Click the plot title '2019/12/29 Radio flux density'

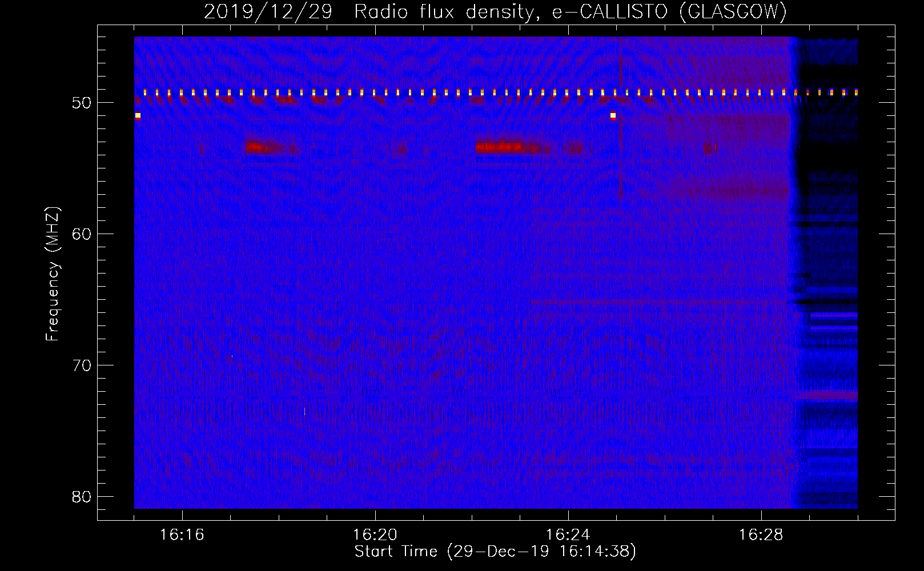click(495, 11)
